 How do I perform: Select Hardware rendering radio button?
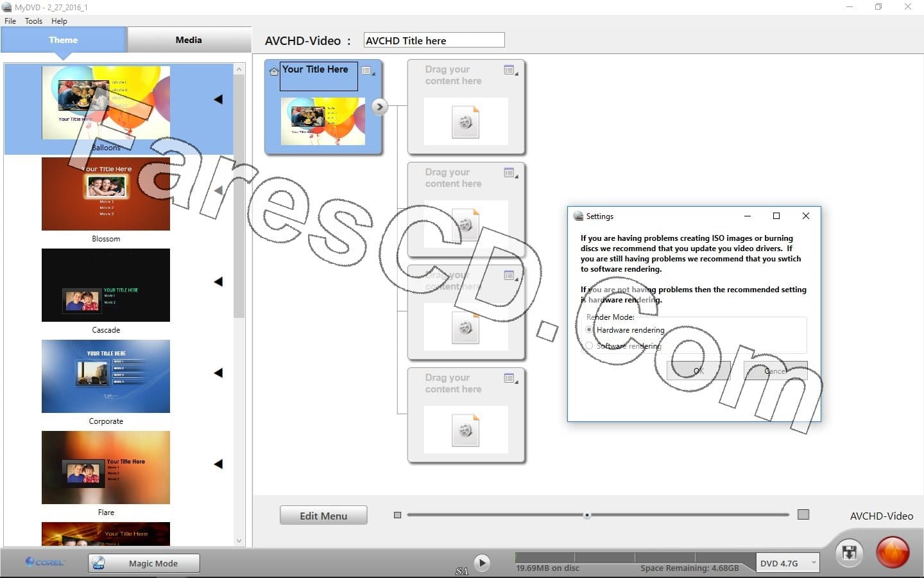589,329
